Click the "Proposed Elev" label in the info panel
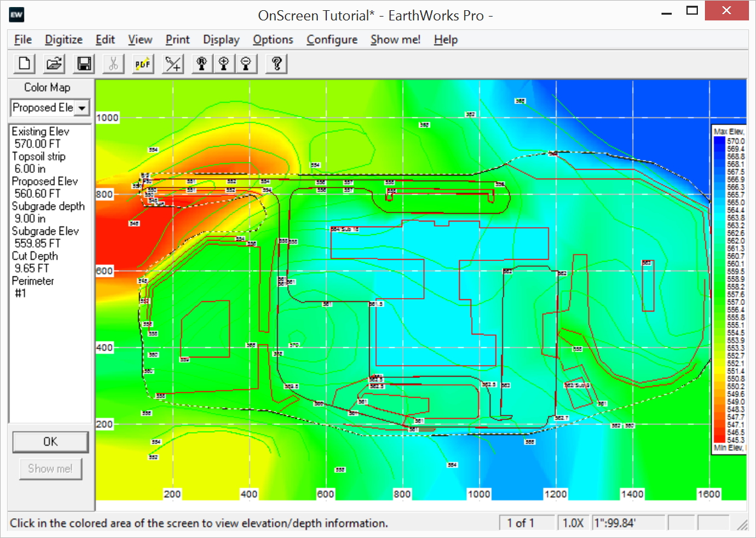The width and height of the screenshot is (756, 538). click(x=45, y=181)
